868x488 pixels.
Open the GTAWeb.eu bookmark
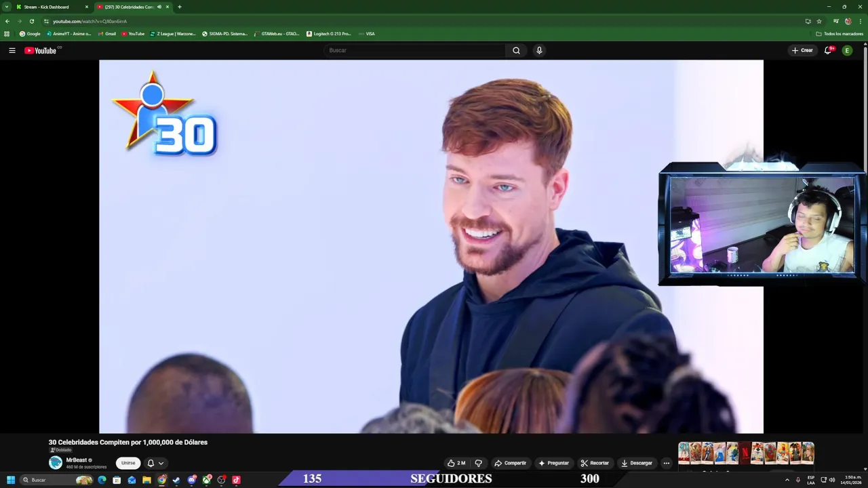tap(277, 33)
